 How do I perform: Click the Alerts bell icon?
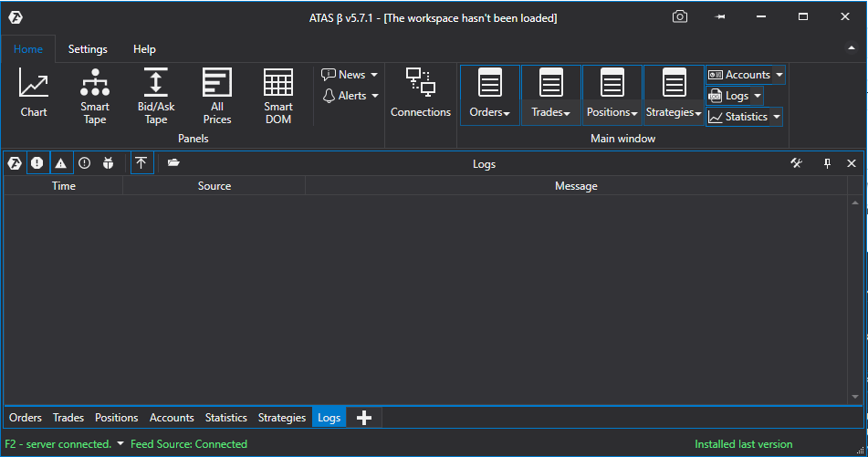pos(329,96)
